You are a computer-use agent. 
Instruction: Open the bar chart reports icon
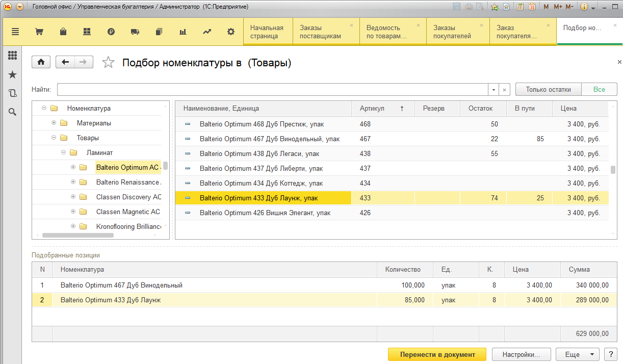tap(183, 32)
